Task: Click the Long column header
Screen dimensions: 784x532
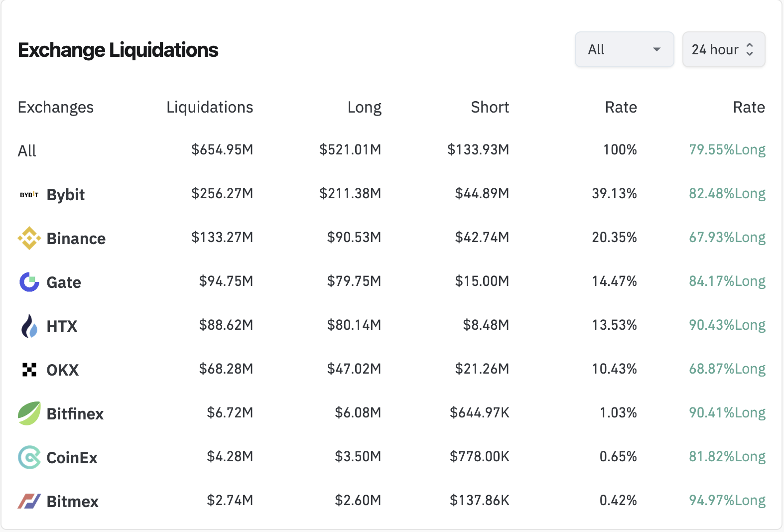Action: click(365, 108)
